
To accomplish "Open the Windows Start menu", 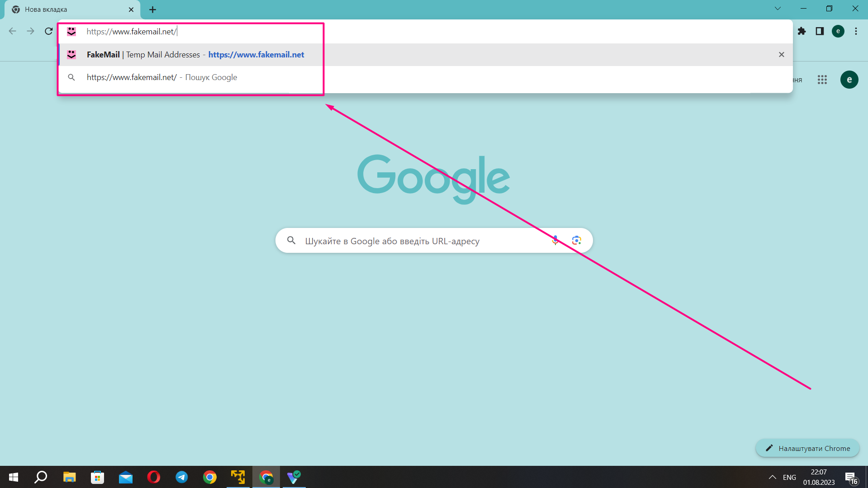I will (14, 477).
